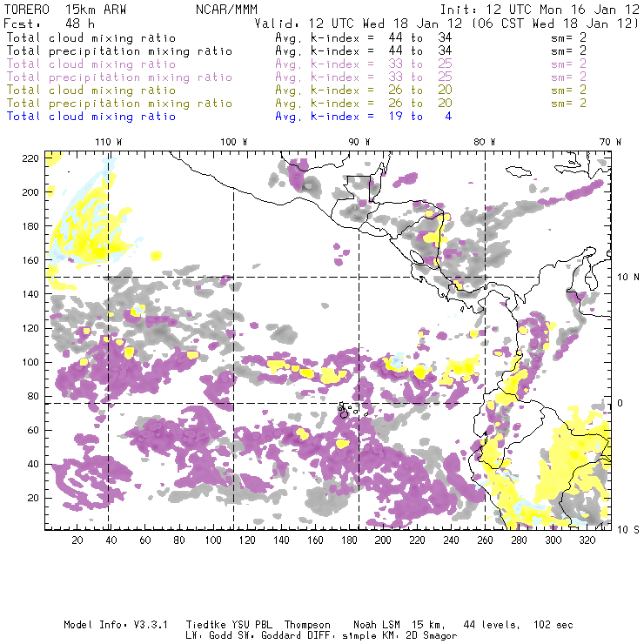Screen dimensions: 644x644
Task: Click the 'Fcst: 48 h' forecast label
Action: 49,23
